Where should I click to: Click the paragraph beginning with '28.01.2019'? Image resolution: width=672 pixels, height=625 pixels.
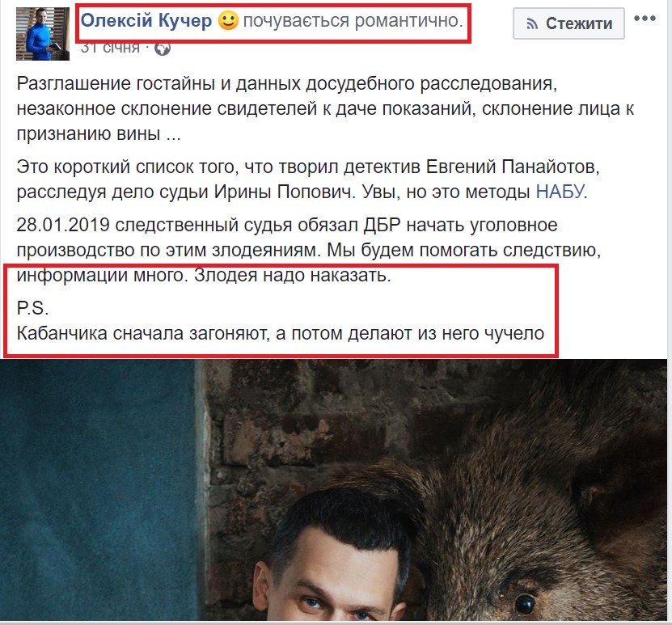pyautogui.click(x=309, y=250)
